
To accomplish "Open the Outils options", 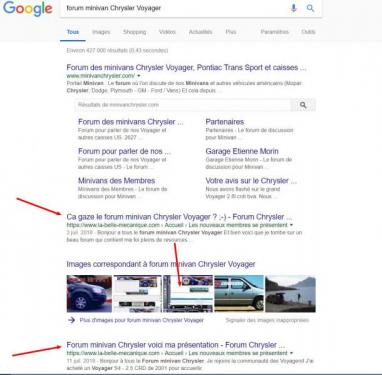I will 308,32.
